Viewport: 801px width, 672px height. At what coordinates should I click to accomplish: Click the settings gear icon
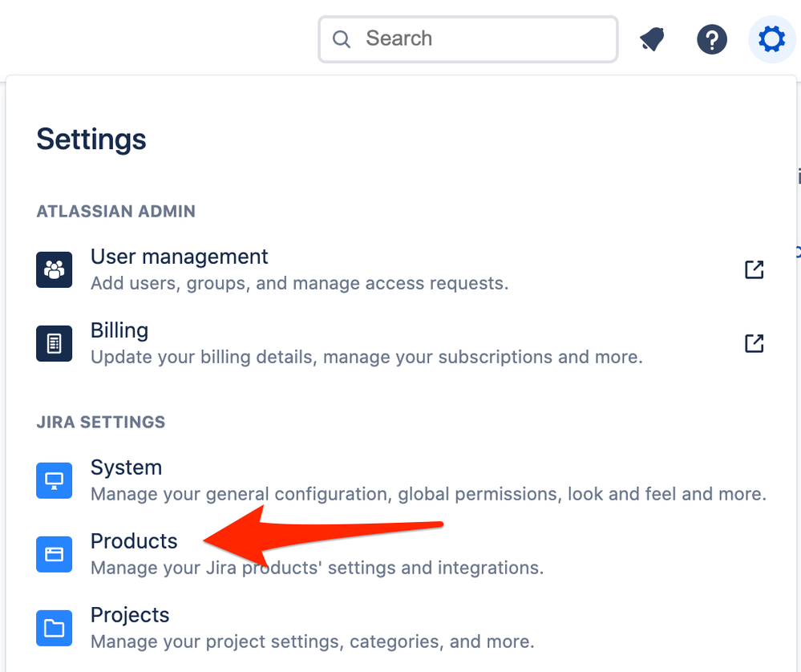[771, 38]
